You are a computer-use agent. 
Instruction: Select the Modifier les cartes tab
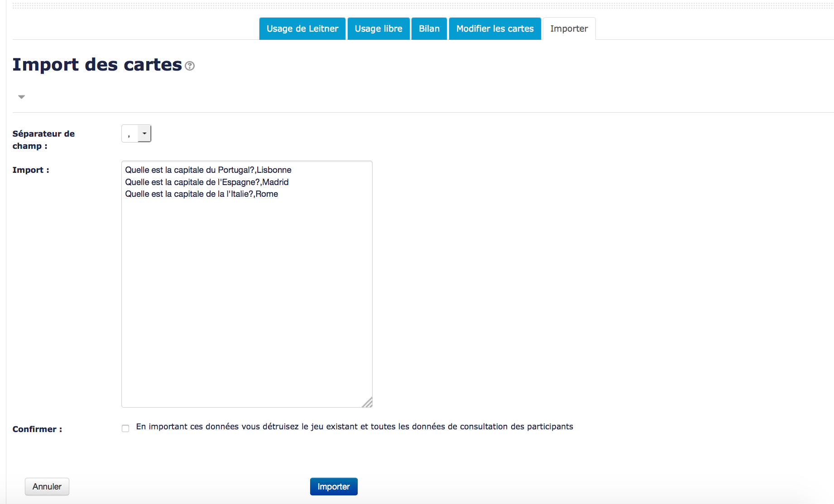click(x=494, y=29)
